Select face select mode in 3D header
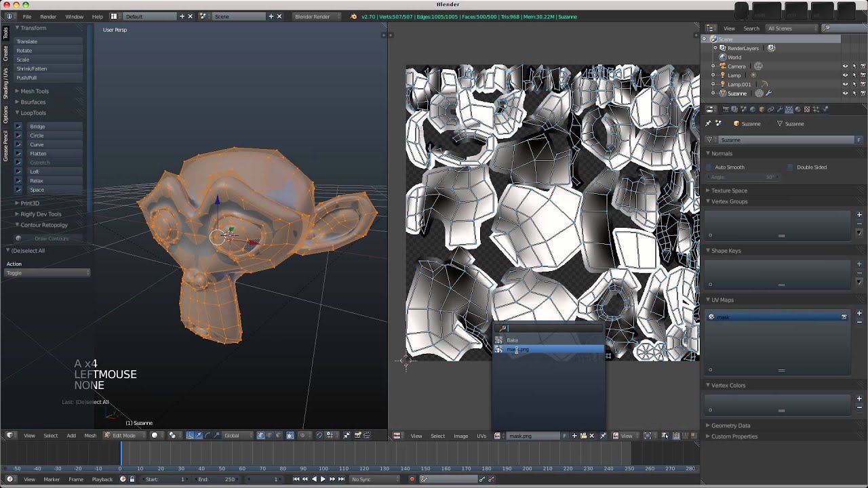 click(x=278, y=435)
